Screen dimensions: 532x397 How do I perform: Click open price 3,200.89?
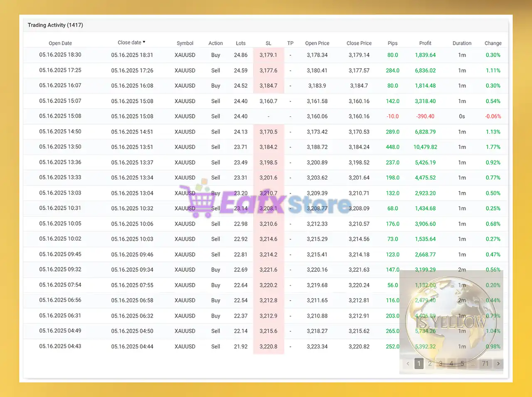tap(317, 163)
